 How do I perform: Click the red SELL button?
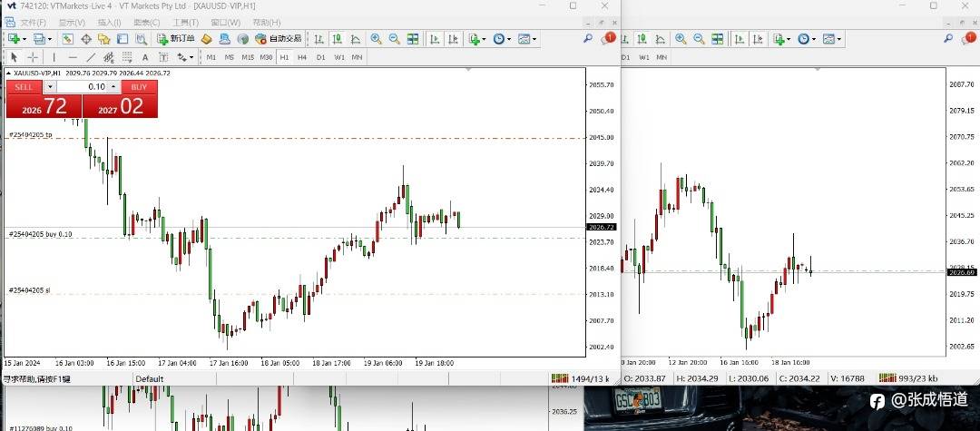coord(24,87)
